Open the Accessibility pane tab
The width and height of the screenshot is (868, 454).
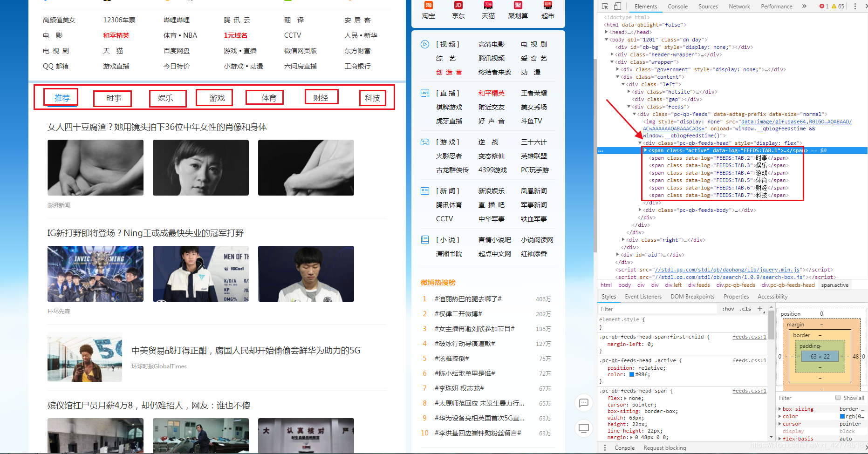tap(772, 297)
